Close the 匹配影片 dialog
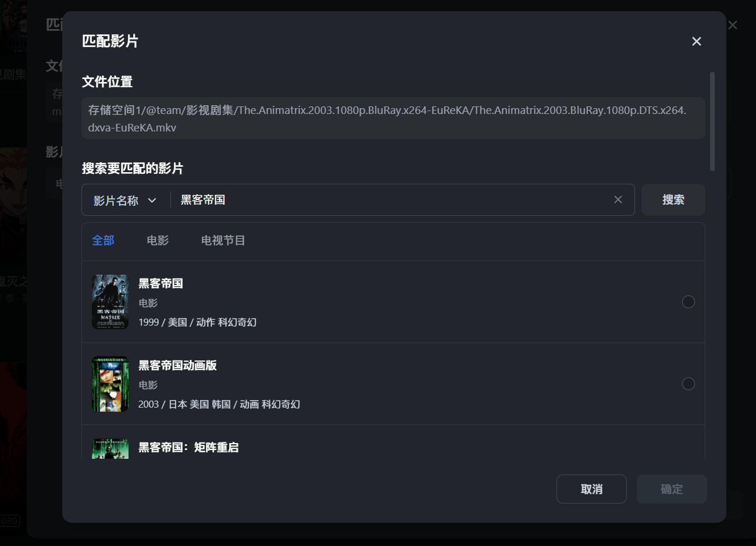The height and width of the screenshot is (546, 756). 696,41
